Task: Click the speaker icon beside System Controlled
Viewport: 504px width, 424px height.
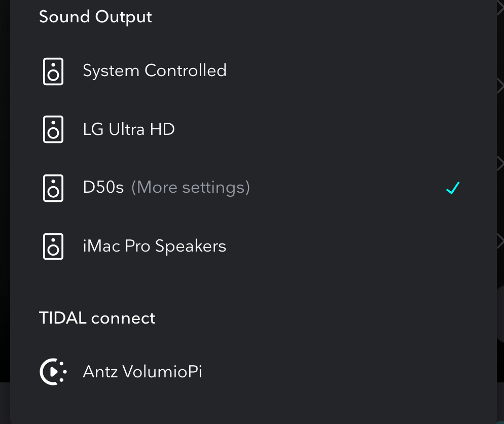Action: click(53, 71)
